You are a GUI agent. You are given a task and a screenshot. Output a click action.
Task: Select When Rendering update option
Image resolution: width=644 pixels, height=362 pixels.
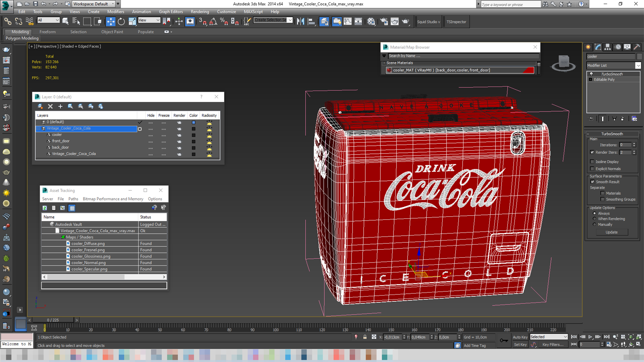tap(594, 219)
